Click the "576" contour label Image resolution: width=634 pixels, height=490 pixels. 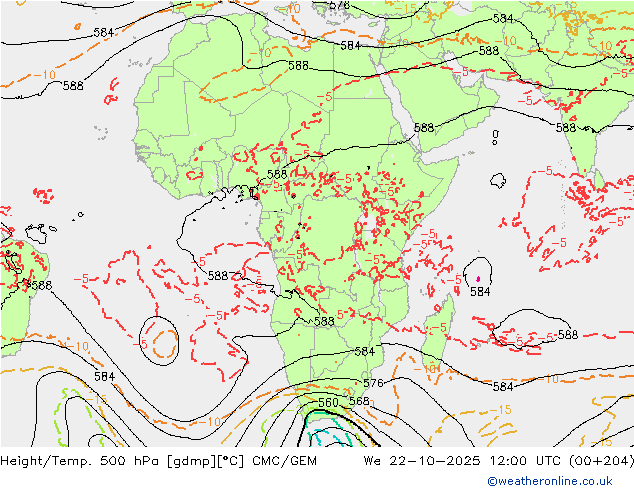coord(373,383)
